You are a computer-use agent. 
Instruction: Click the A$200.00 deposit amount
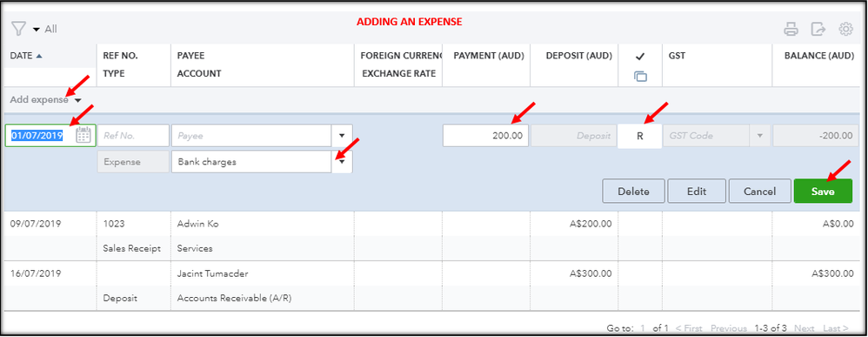pos(591,224)
